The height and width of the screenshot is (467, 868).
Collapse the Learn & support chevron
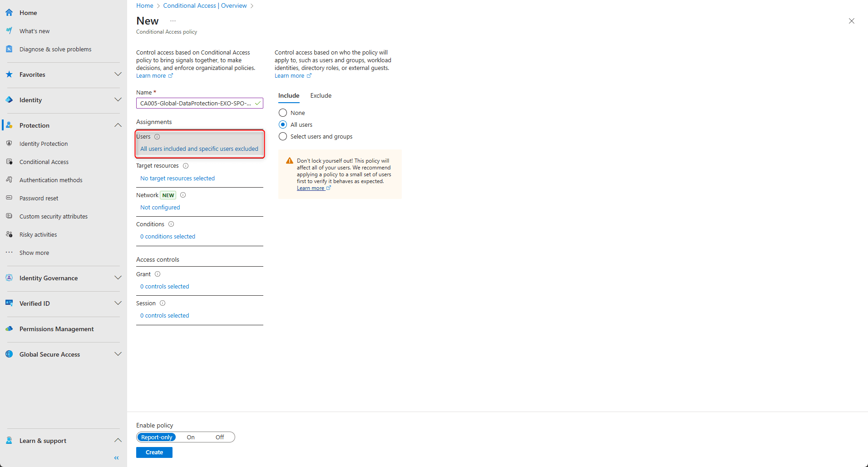coord(118,440)
